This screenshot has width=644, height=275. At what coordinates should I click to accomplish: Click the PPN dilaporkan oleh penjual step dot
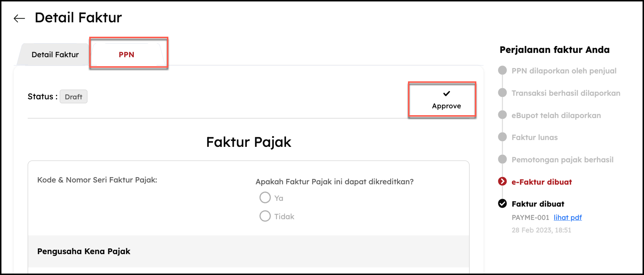[x=502, y=70]
